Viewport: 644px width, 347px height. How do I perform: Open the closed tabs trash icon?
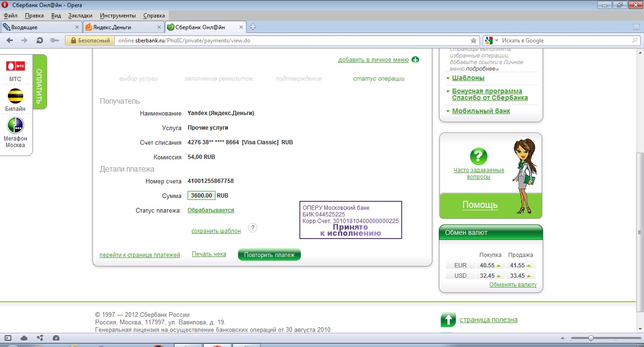pos(636,27)
